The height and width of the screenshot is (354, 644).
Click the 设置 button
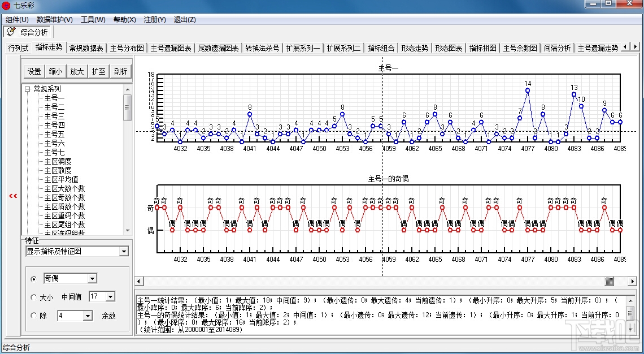[34, 71]
